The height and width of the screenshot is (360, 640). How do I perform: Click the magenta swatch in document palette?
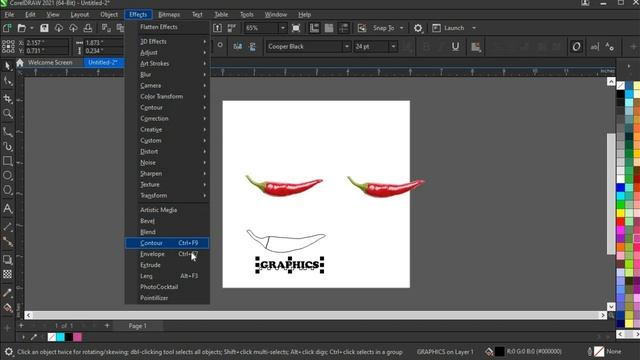click(x=77, y=337)
